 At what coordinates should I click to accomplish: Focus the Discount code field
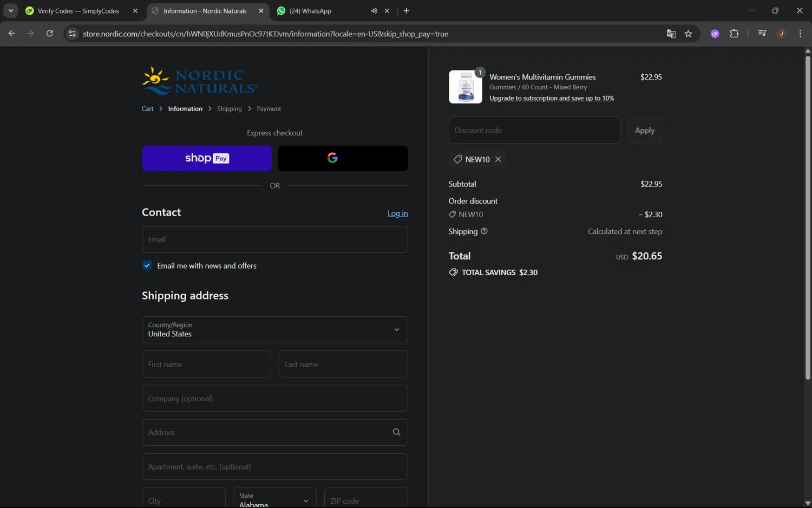(534, 130)
